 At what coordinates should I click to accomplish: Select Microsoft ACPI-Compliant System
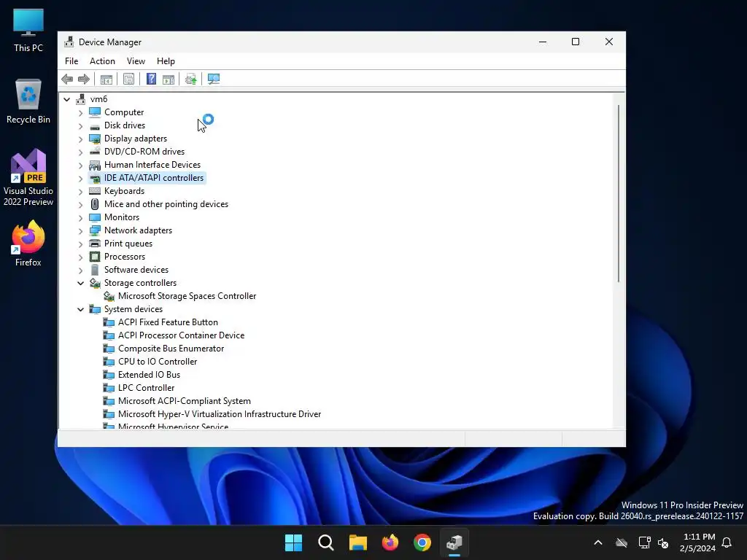click(x=185, y=401)
